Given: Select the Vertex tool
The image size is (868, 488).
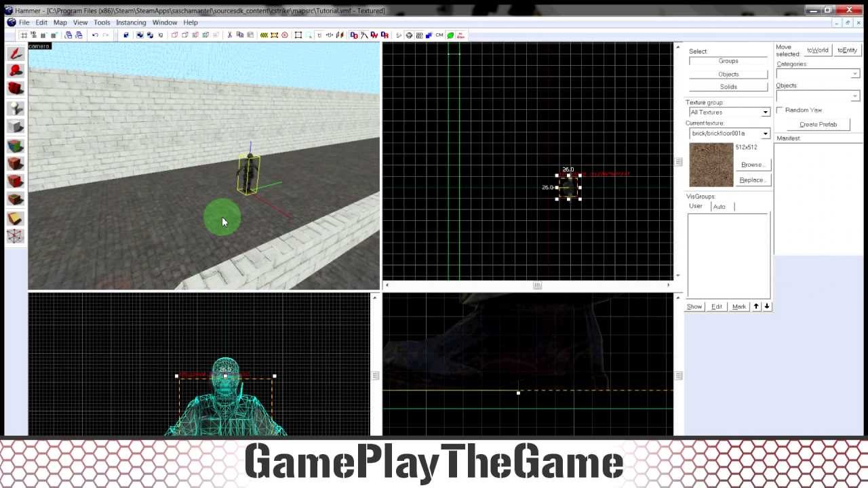Looking at the screenshot, I should pos(16,236).
